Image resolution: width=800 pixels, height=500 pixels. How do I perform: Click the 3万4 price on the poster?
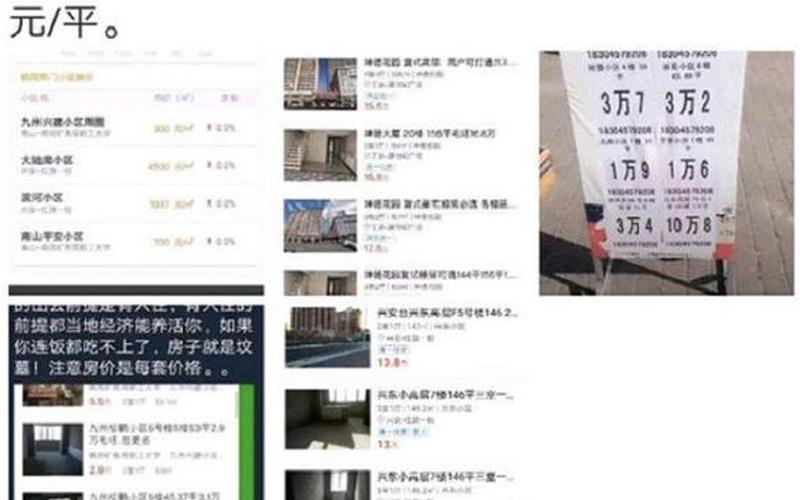pyautogui.click(x=634, y=226)
